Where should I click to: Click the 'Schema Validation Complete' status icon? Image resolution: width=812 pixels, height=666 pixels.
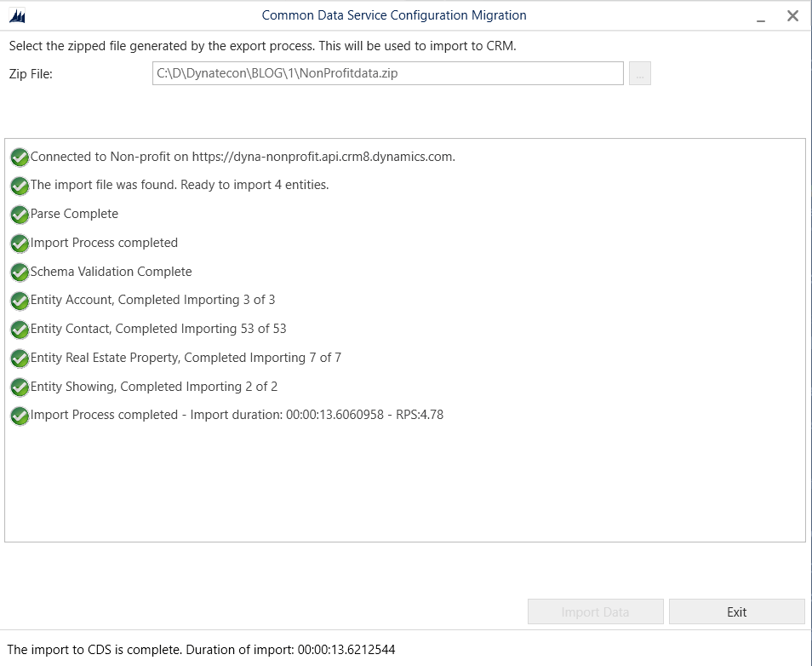tap(20, 272)
